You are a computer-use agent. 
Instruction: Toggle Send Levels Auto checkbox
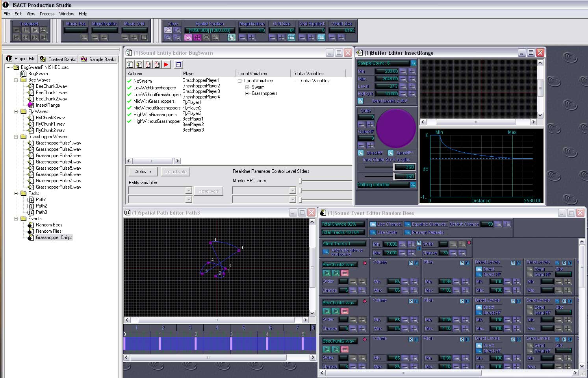coord(360,101)
